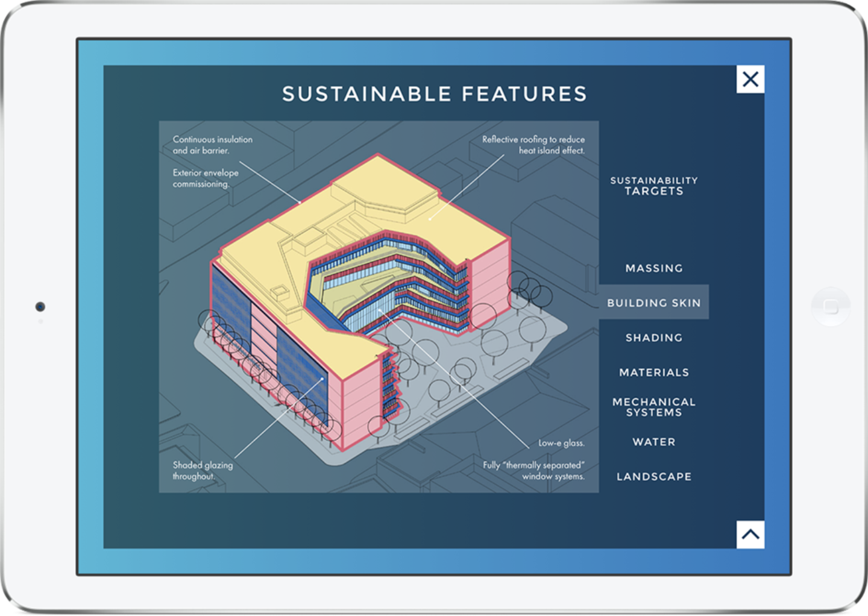Click the thermally separated window systems note
Viewport: 868px width, 616px height.
coord(533,471)
